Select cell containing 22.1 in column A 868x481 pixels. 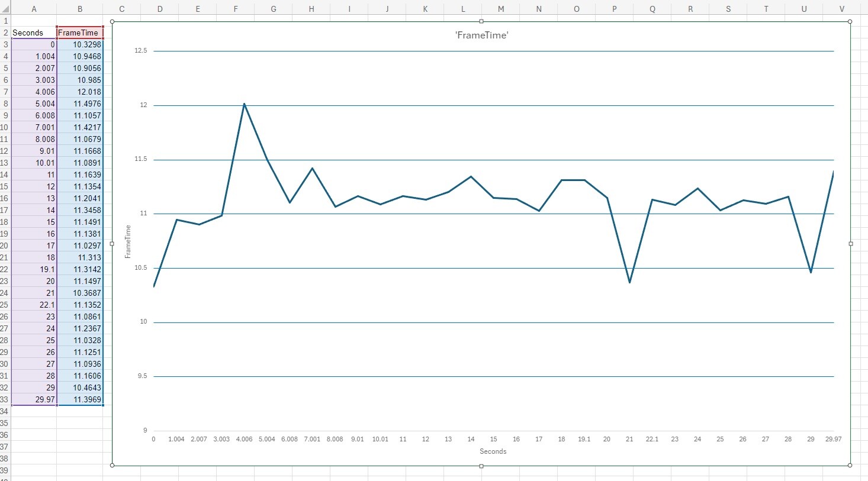point(34,305)
